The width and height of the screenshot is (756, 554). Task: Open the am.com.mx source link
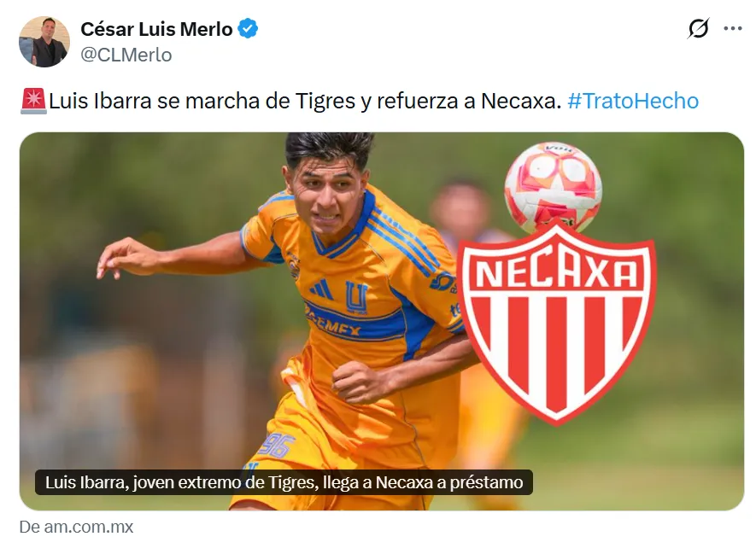76,527
